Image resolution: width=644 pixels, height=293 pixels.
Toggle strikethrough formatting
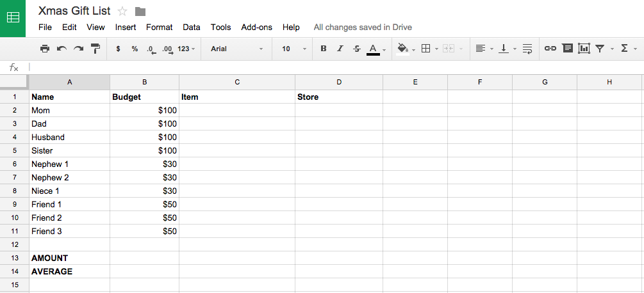coord(357,49)
